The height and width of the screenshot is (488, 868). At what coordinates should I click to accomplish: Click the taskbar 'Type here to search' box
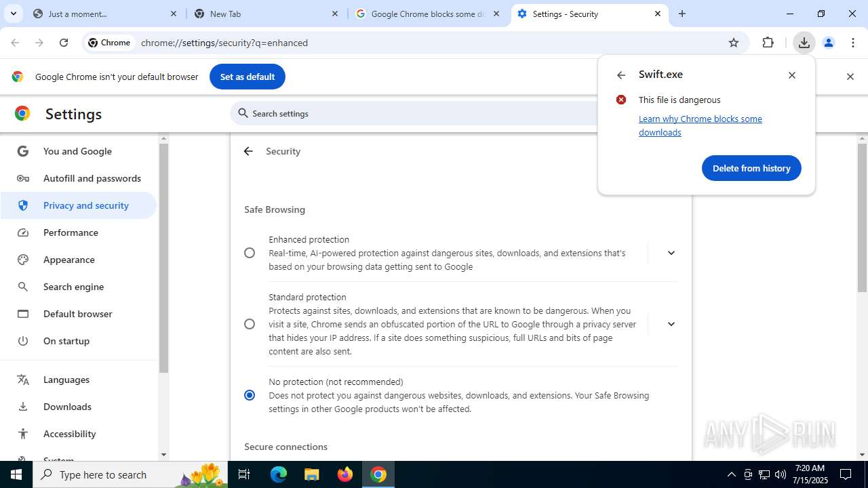[130, 474]
